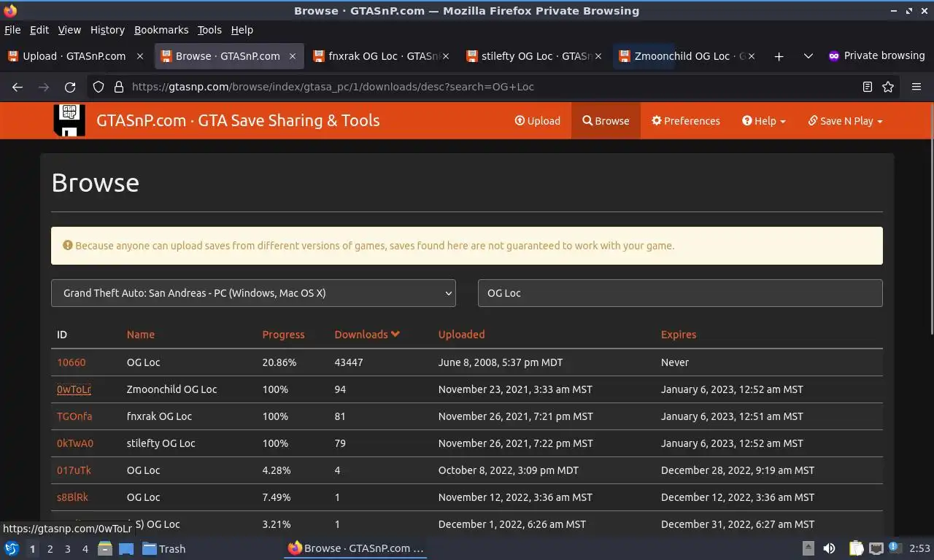The width and height of the screenshot is (934, 560).
Task: Open tracking protection shield icon
Action: [x=99, y=87]
